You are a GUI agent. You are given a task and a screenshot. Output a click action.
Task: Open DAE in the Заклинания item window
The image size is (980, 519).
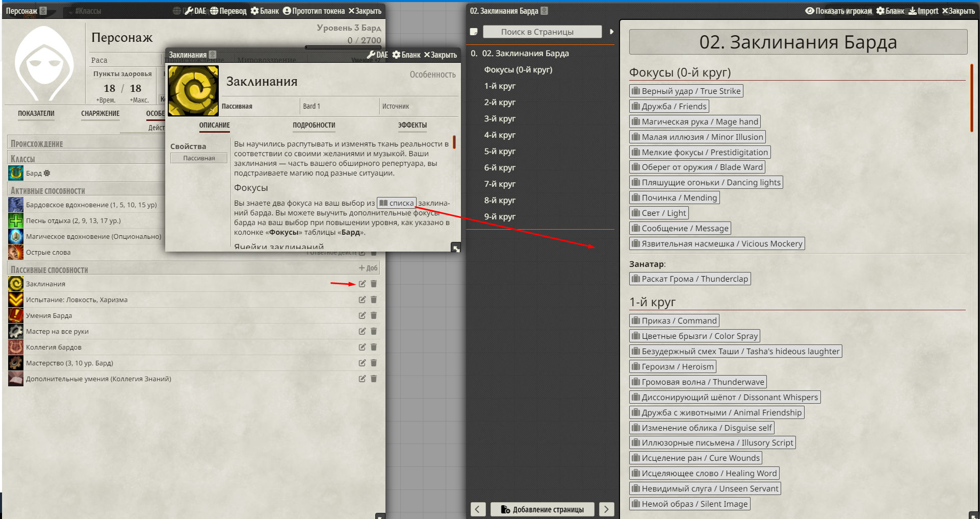click(x=377, y=55)
